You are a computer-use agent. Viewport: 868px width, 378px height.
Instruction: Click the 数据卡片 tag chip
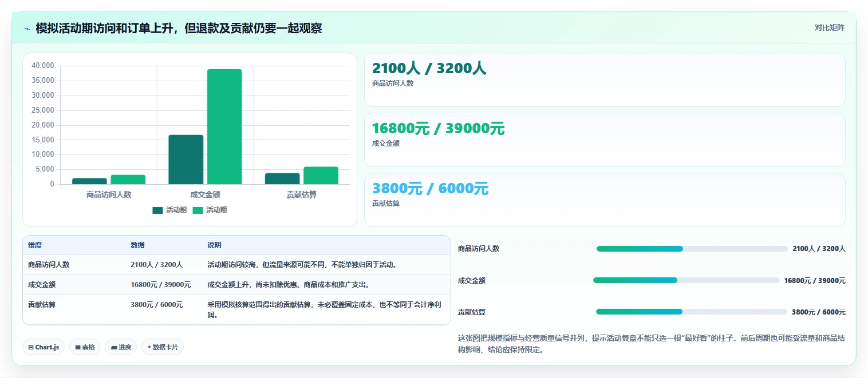[x=163, y=347]
